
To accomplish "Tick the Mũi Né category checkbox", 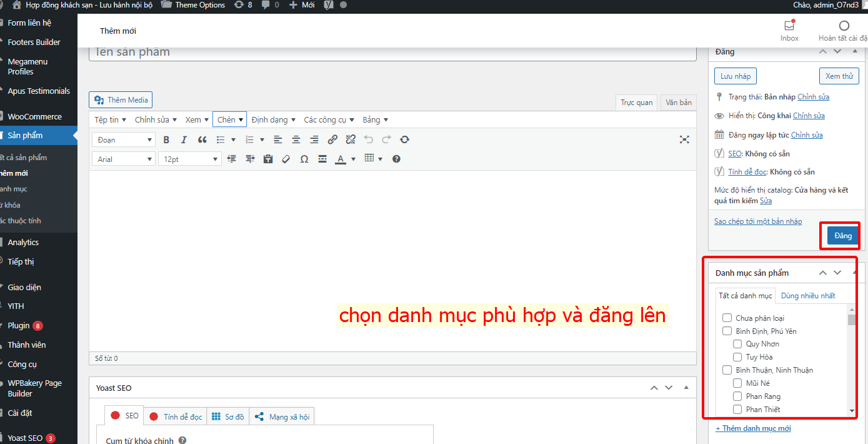I will point(737,383).
